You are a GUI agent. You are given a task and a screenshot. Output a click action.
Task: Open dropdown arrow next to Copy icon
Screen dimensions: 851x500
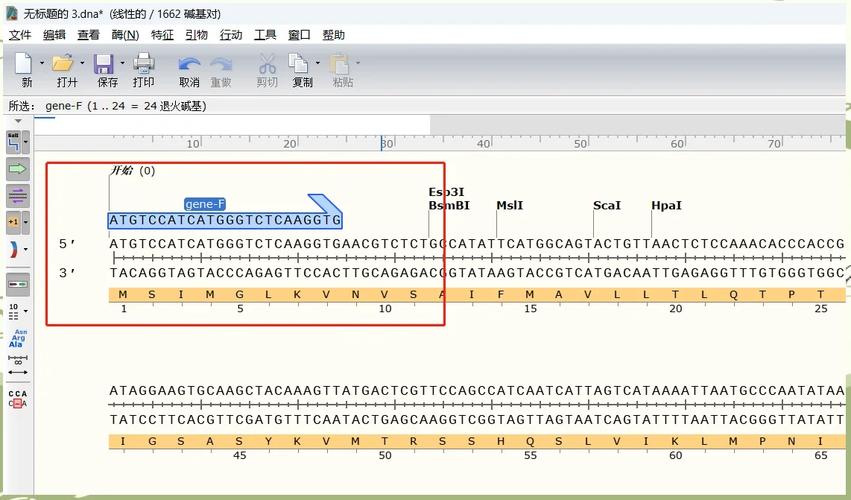coord(317,64)
